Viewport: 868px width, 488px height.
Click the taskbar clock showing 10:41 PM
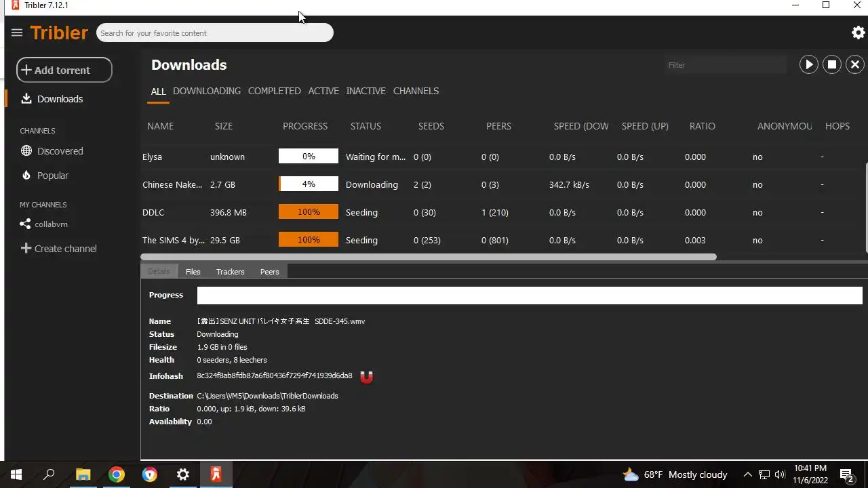810,474
